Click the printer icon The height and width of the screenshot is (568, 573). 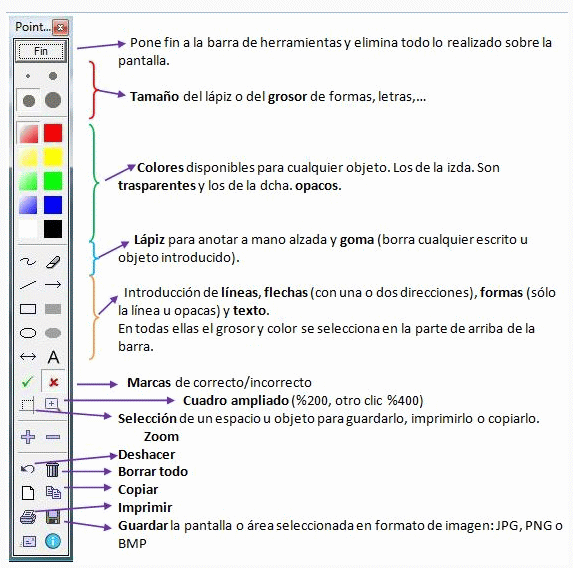pos(28,517)
